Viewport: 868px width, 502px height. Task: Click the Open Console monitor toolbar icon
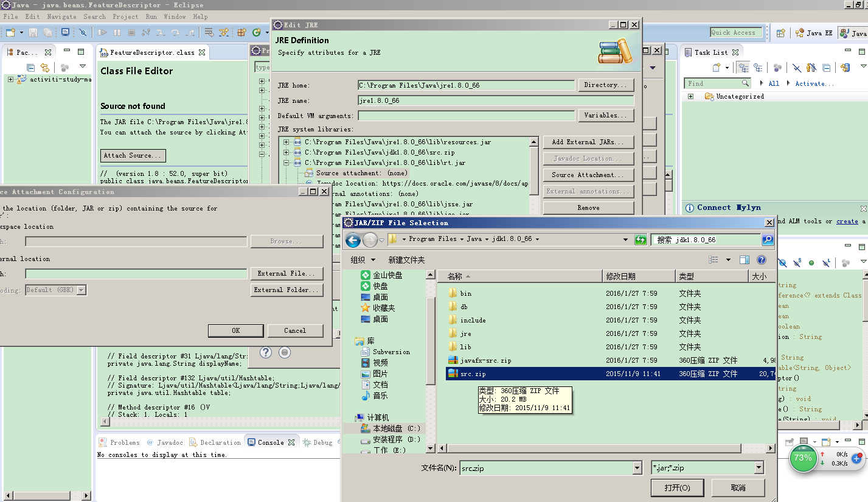[65, 32]
